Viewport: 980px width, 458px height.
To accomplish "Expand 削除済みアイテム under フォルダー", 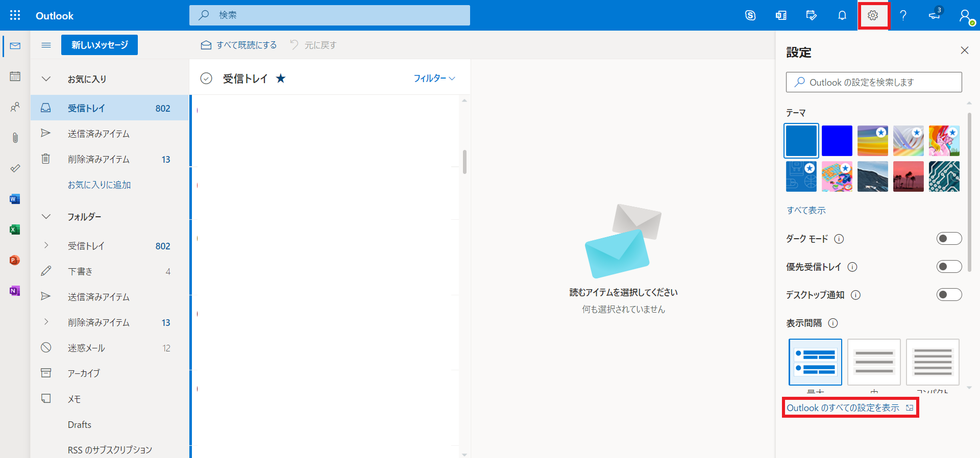I will coord(46,322).
